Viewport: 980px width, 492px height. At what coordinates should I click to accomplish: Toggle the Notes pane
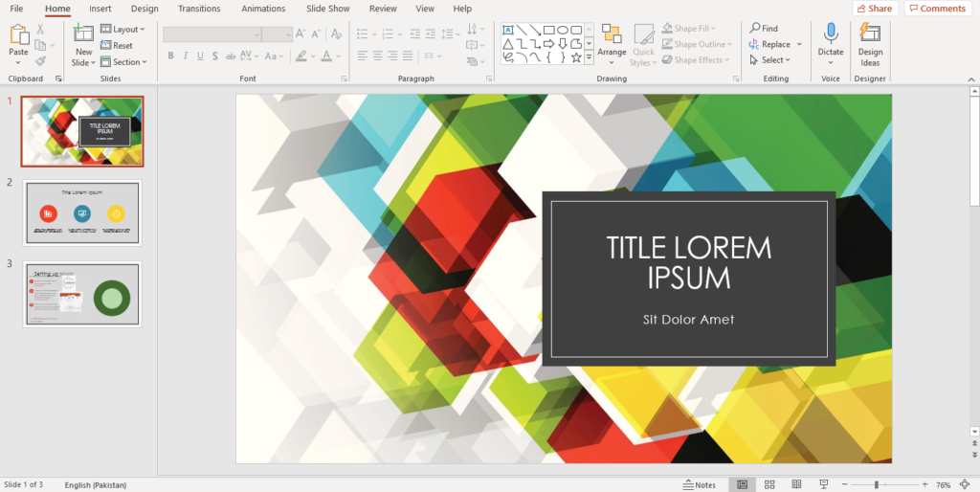point(700,484)
